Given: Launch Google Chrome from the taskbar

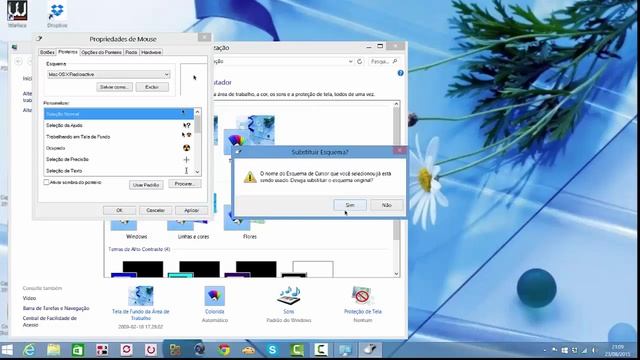Looking at the screenshot, I should pos(224,350).
